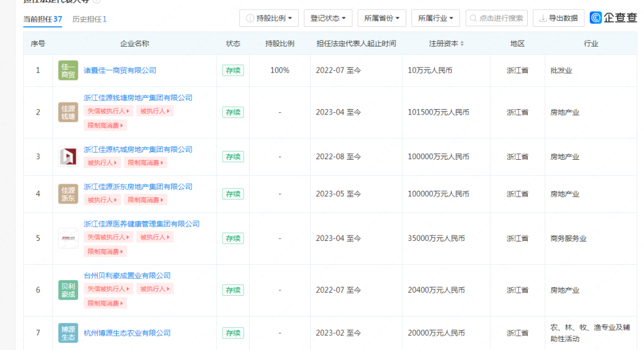Click 担任法定代表人起止时间 column header
Image resolution: width=644 pixels, height=350 pixels.
click(356, 44)
